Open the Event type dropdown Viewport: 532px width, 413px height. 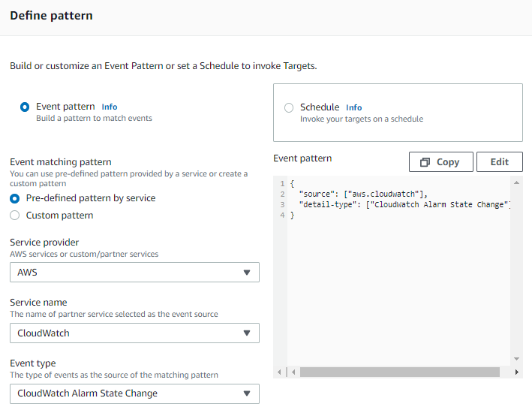pyautogui.click(x=134, y=394)
